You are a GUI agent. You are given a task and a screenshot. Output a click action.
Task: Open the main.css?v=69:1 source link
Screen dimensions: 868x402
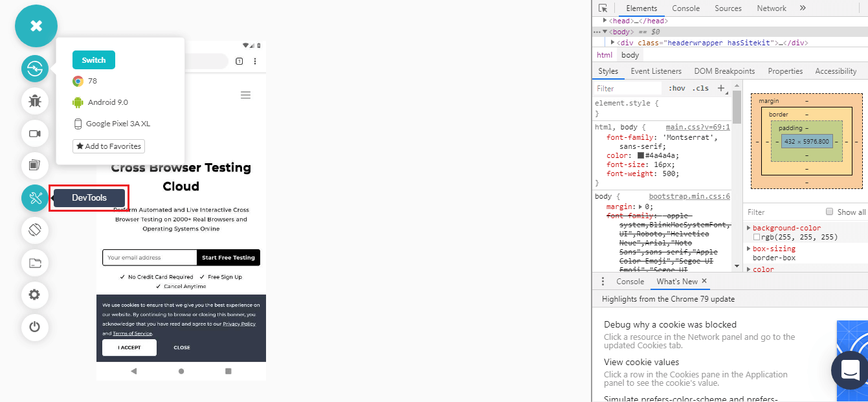pos(697,128)
